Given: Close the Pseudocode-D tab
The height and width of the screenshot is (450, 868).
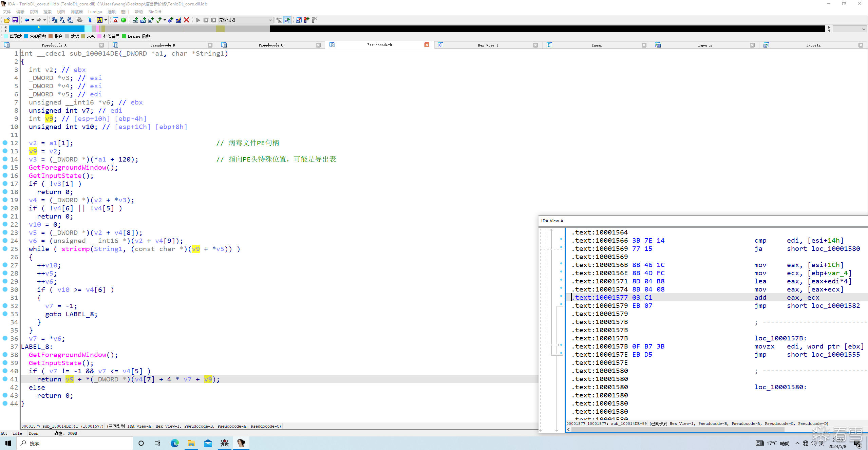Looking at the screenshot, I should coord(427,45).
